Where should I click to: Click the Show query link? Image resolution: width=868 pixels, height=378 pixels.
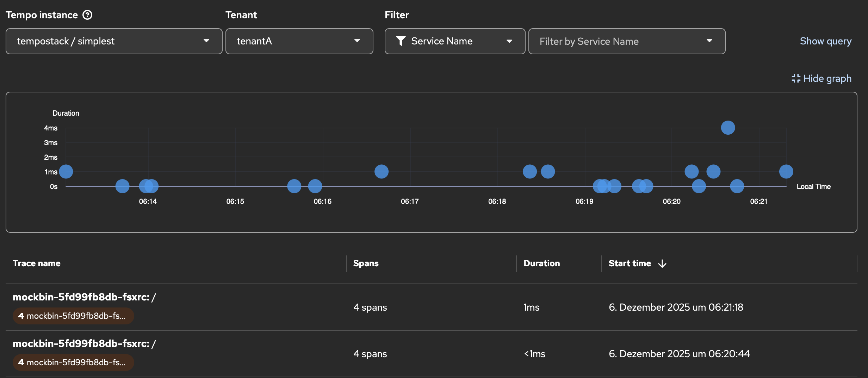click(x=825, y=41)
